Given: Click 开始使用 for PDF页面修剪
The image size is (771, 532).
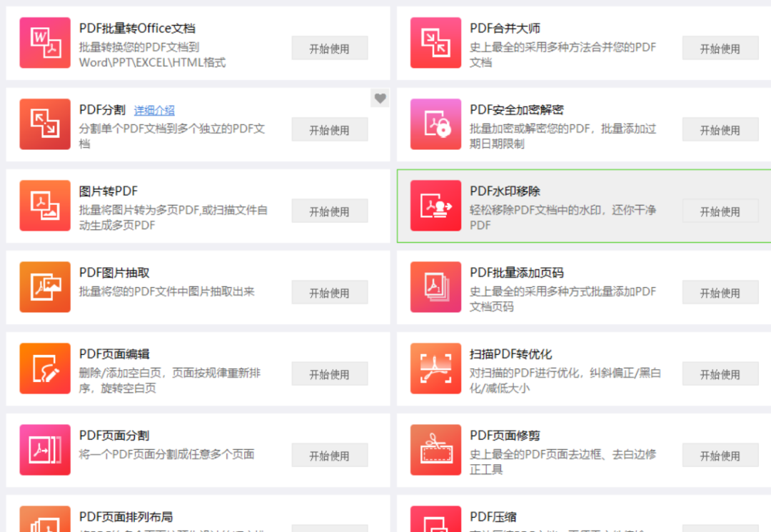Looking at the screenshot, I should coord(720,456).
